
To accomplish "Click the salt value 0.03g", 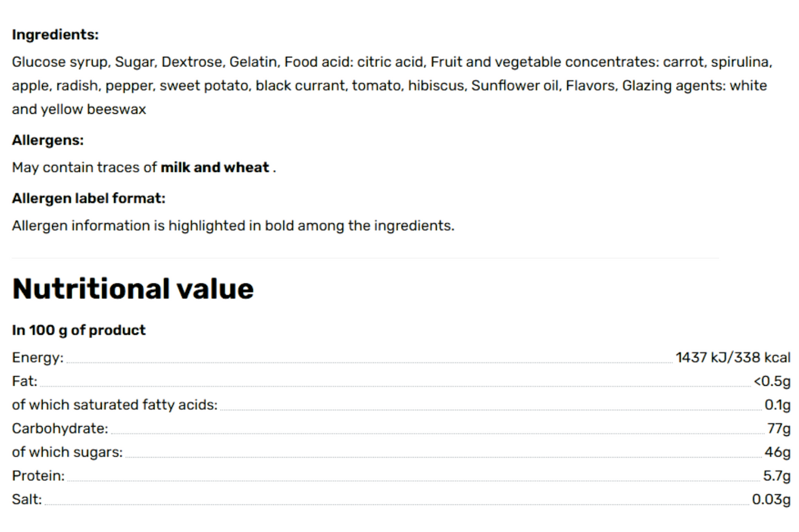I will point(771,500).
